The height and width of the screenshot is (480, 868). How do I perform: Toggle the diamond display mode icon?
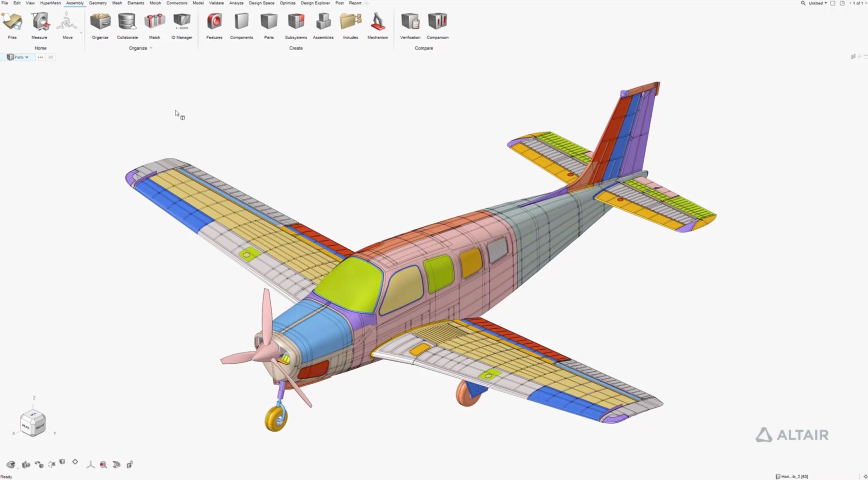pos(75,462)
